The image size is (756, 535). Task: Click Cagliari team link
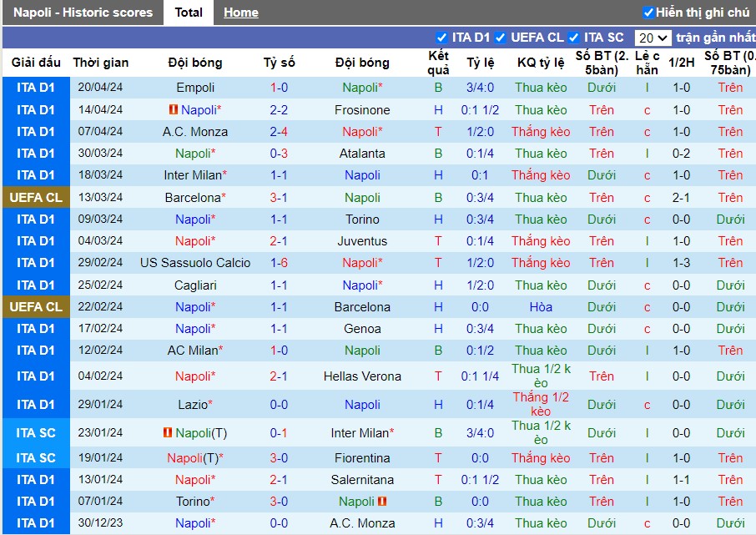195,285
